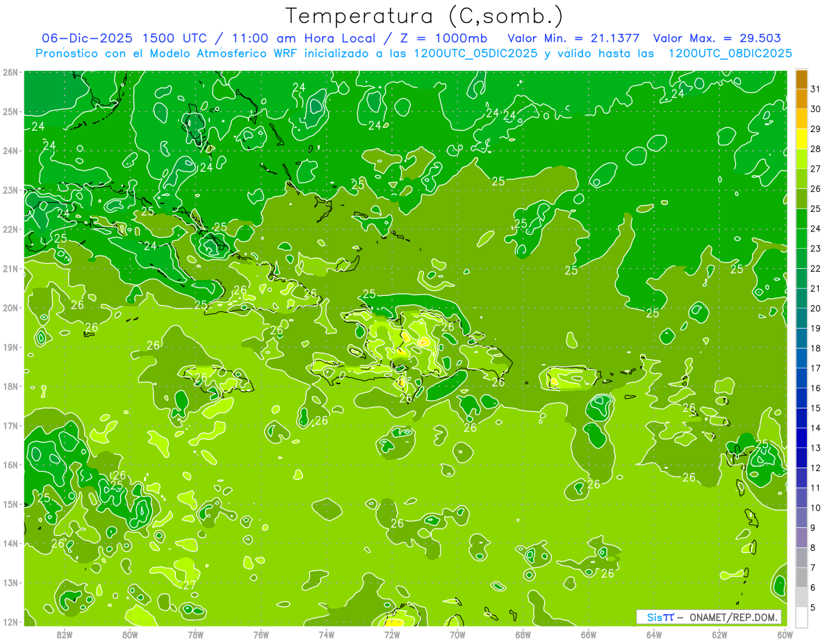The image size is (834, 644).
Task: Click the 19N latitude axis label
Action: (x=10, y=347)
